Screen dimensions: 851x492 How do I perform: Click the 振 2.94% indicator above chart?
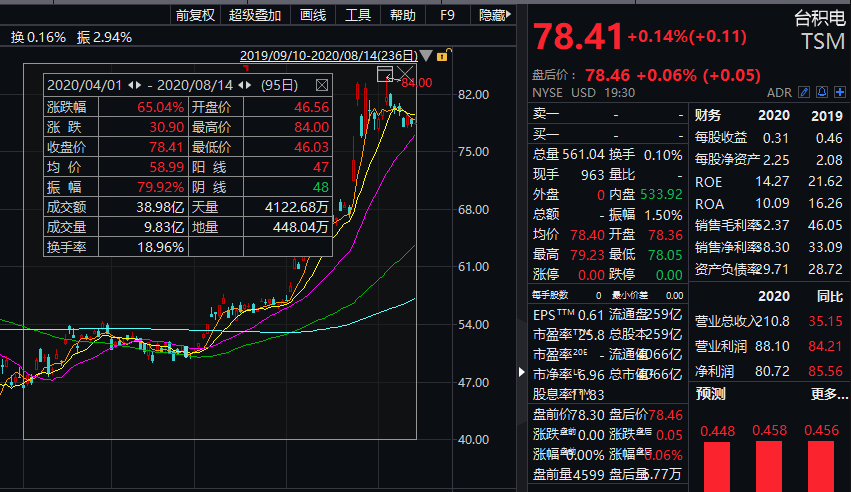104,37
